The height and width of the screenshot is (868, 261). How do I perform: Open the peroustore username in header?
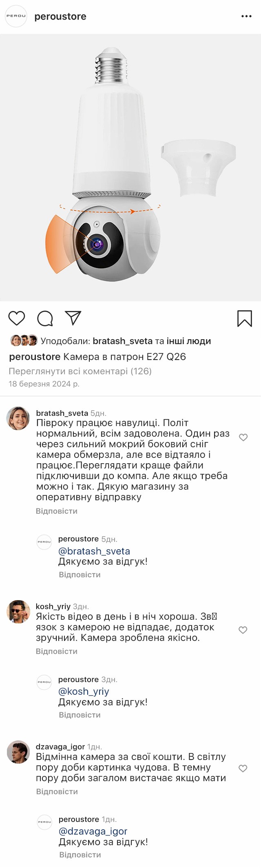point(60,16)
